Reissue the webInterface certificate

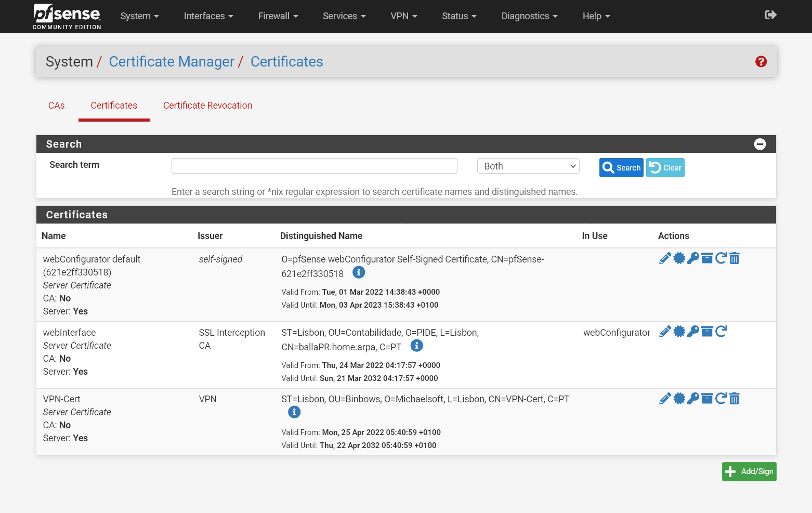pos(722,331)
